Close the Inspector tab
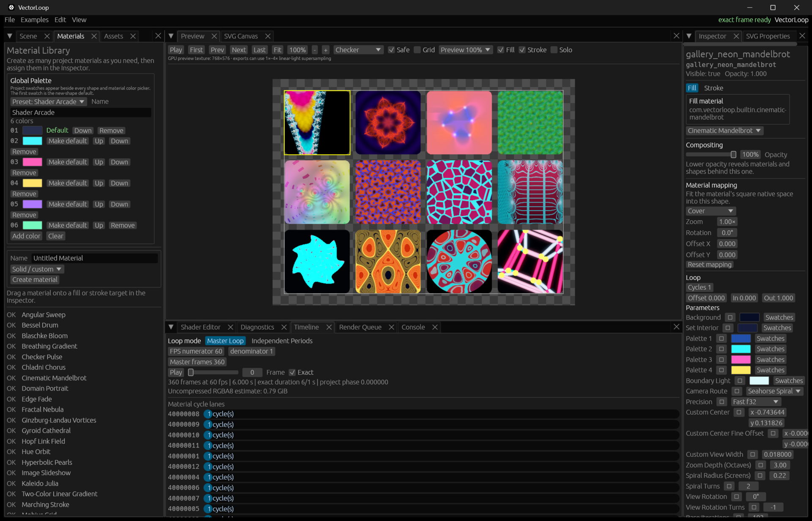 (x=736, y=36)
